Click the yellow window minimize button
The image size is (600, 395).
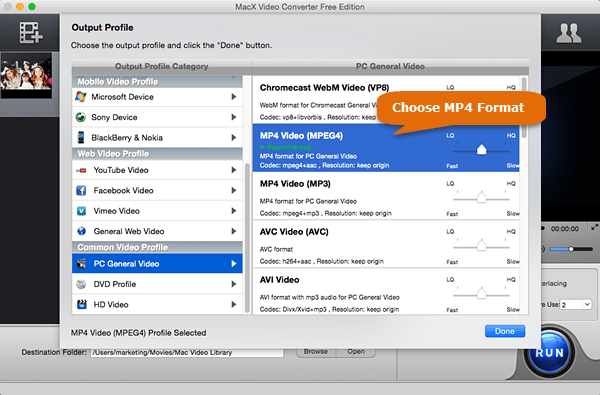(x=20, y=7)
